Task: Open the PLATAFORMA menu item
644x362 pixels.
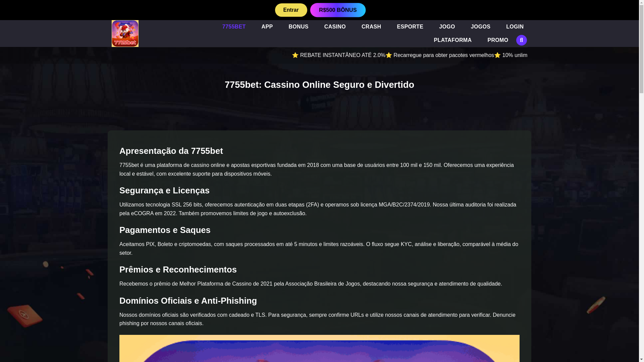Action: [452, 40]
